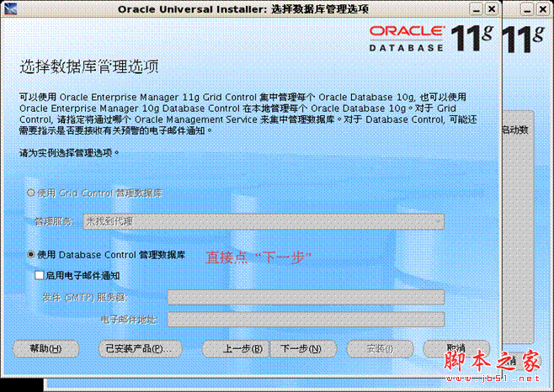554x392 pixels.
Task: Select the Database Control management radio button
Action: (x=31, y=254)
